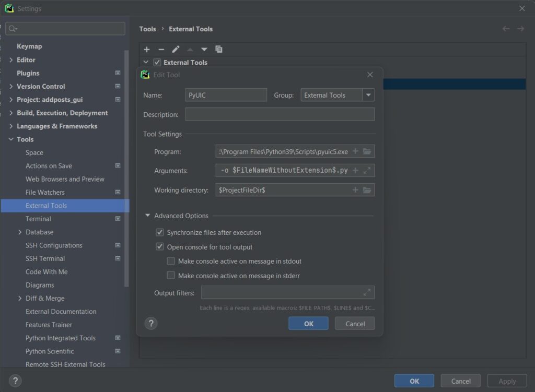The width and height of the screenshot is (535, 392).
Task: Click the copy tool icon in toolbar
Action: pos(219,50)
